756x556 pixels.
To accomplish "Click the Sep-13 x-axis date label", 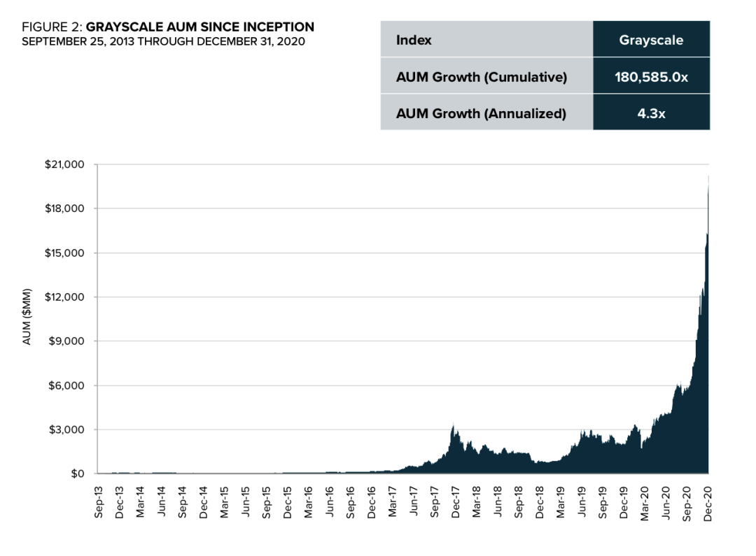I will pos(99,502).
